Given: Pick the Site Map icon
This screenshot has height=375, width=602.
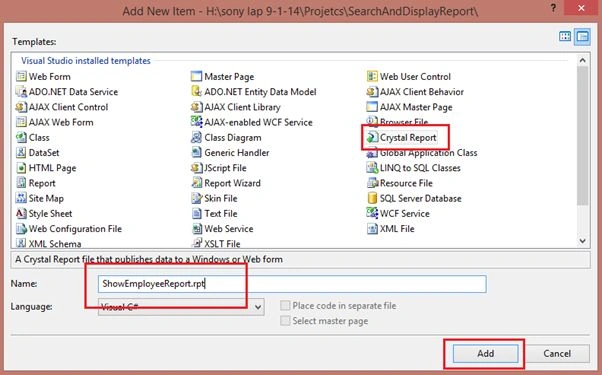Looking at the screenshot, I should point(21,198).
